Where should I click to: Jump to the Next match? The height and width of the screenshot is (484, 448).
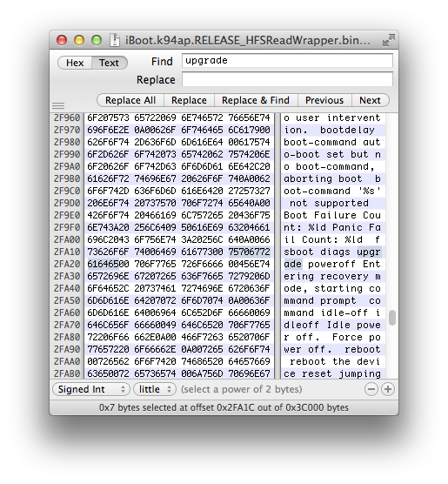coord(371,100)
